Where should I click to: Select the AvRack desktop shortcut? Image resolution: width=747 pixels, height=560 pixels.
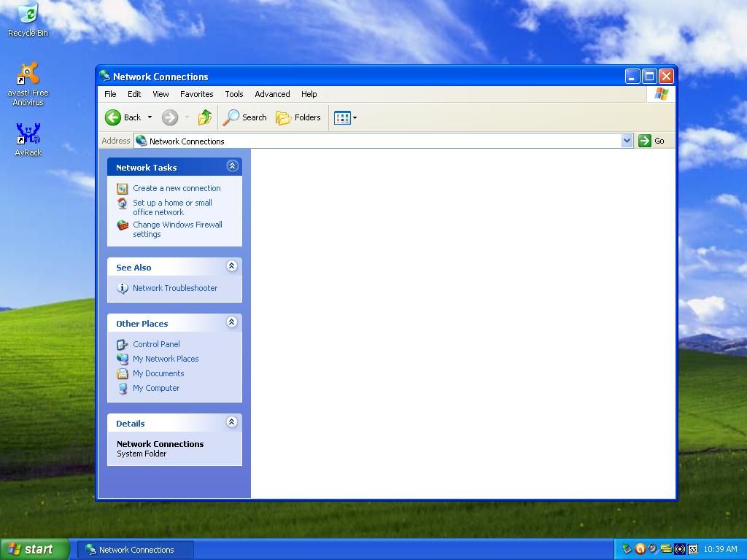28,140
